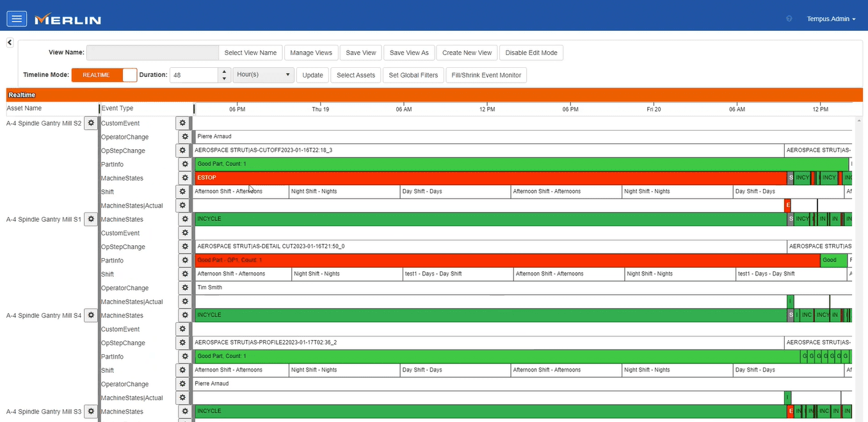Click inside the View Name input field
Viewport: 868px width, 422px height.
152,53
